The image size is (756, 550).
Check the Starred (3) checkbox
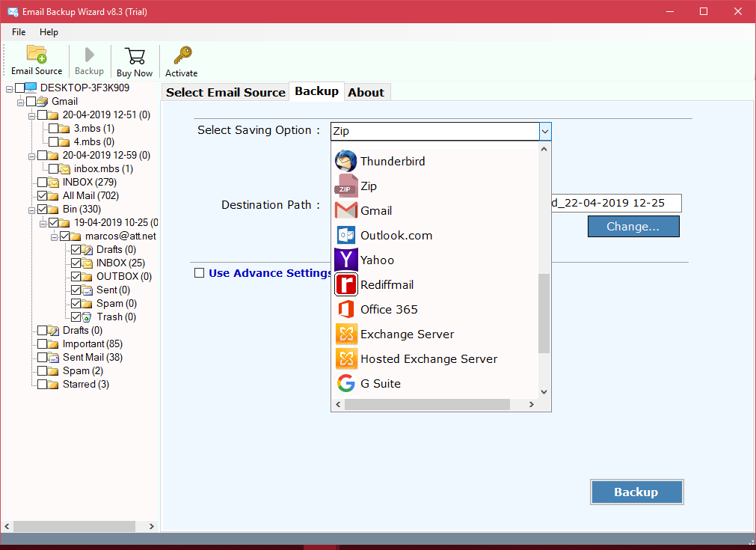[43, 385]
